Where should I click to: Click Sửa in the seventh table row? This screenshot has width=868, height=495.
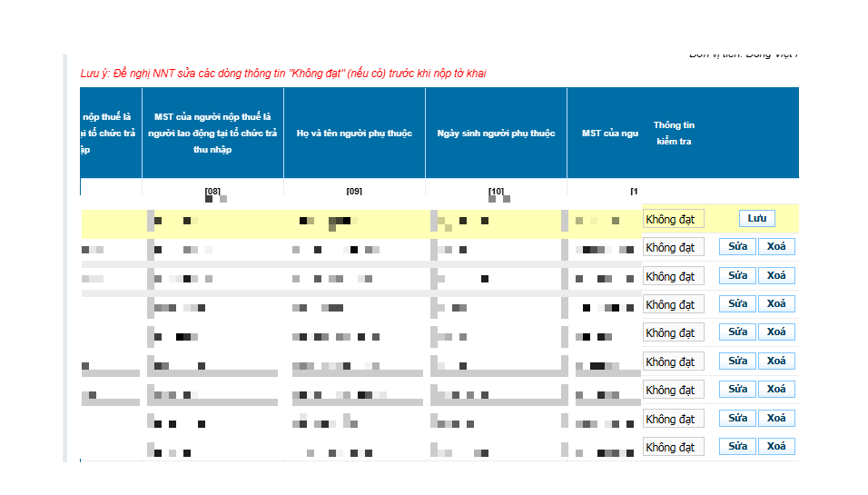(737, 389)
